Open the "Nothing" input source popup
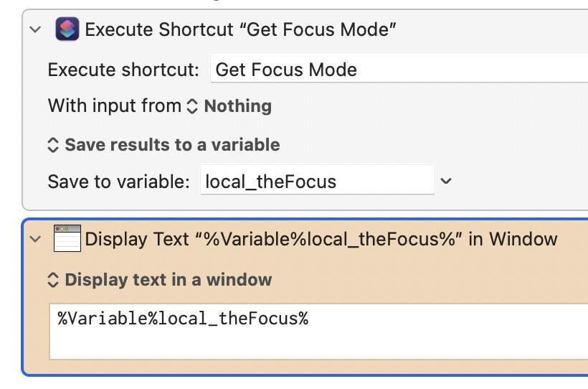The width and height of the screenshot is (588, 389). (x=237, y=106)
